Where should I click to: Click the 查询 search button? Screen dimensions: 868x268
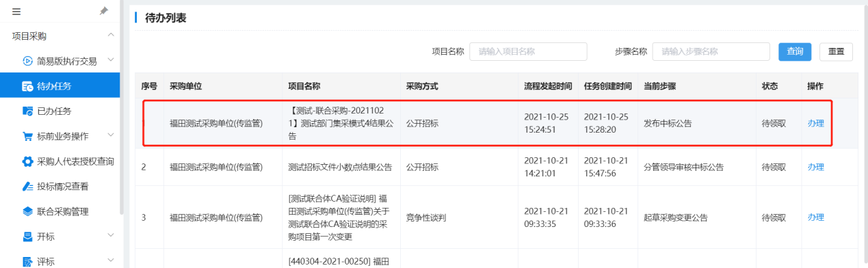[795, 51]
